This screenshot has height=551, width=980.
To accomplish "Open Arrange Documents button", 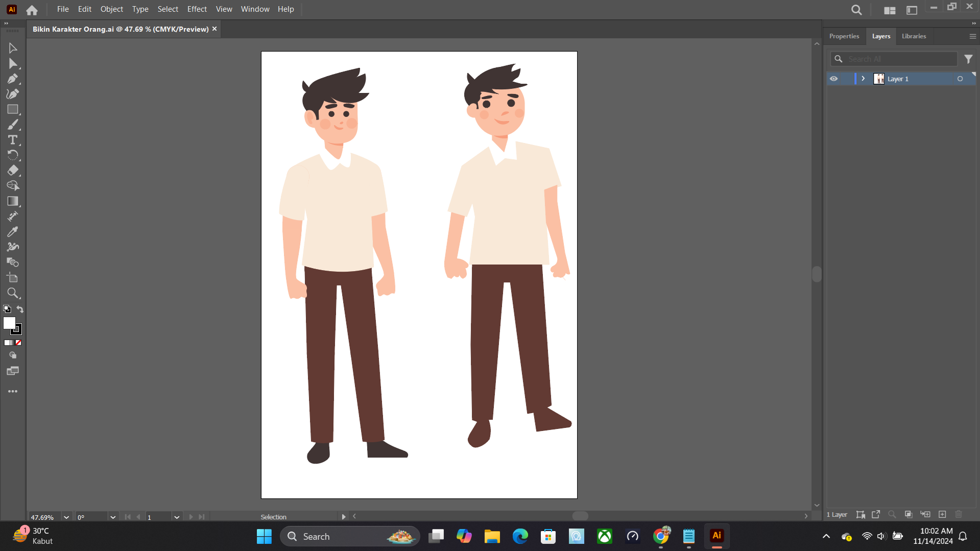I will point(890,10).
